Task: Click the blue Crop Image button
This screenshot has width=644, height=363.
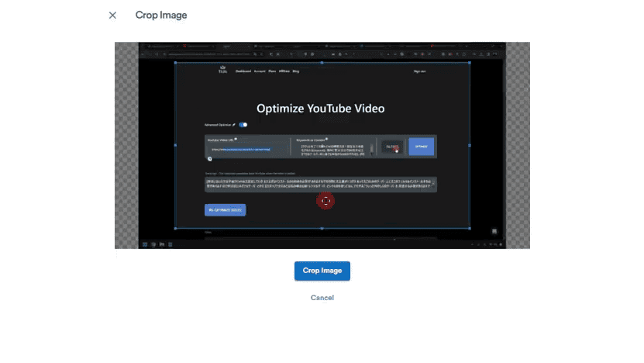Action: tap(322, 271)
